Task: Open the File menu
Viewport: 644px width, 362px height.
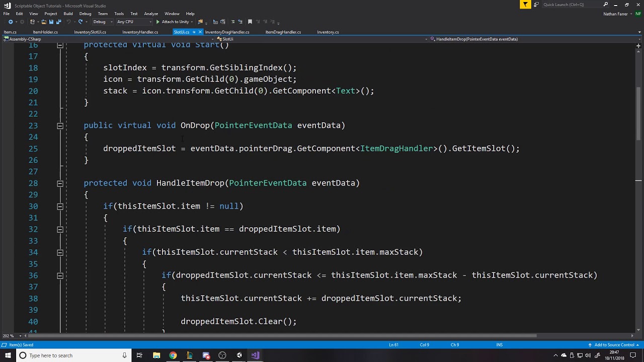Action: click(7, 14)
